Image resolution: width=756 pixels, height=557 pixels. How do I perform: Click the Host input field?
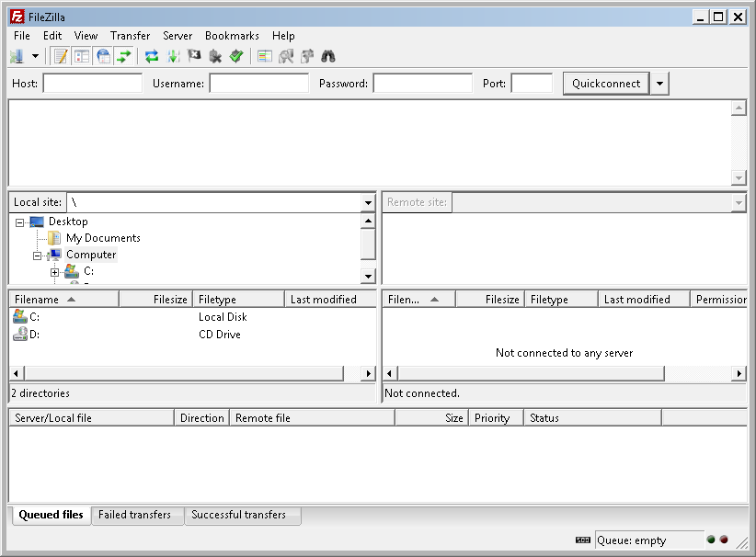[x=92, y=84]
